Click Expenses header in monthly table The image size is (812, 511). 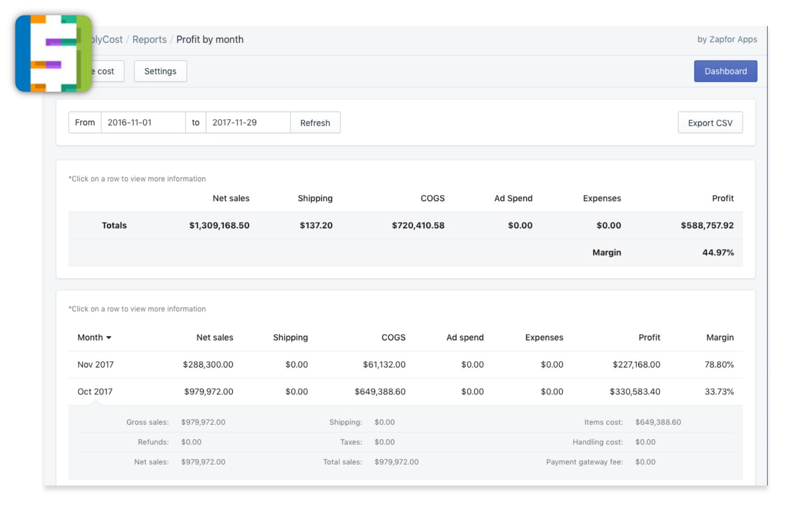[x=544, y=338]
